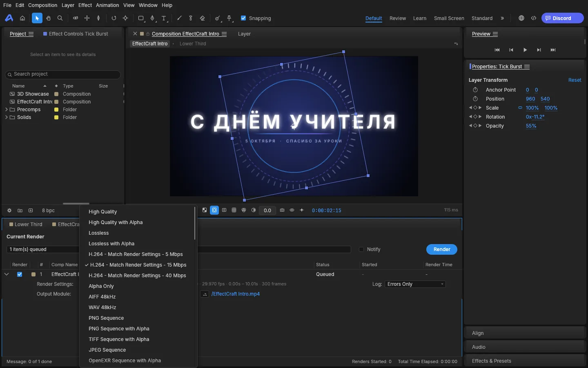Choose PNG Sequence preset
Image resolution: width=588 pixels, height=368 pixels.
tap(106, 318)
